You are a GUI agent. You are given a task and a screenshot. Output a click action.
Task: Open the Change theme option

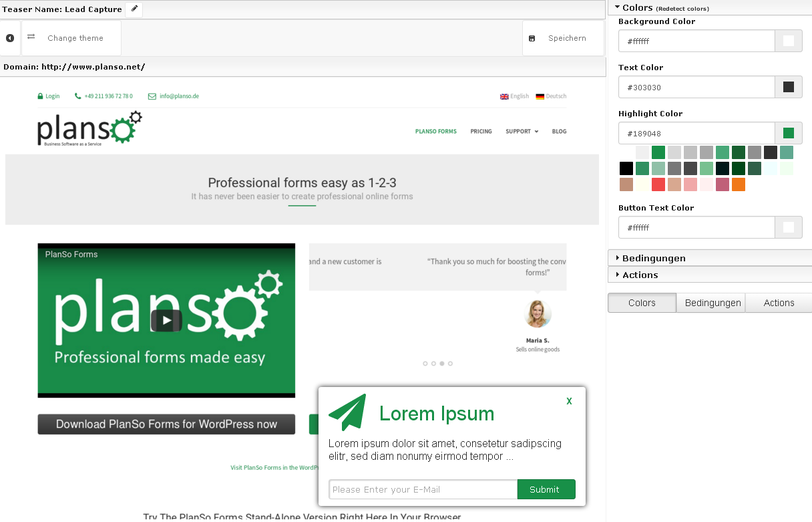(71, 38)
